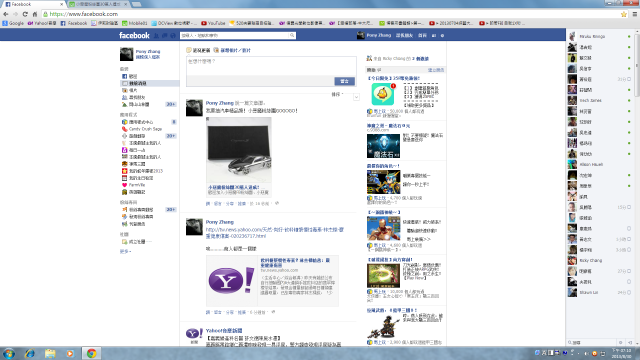Open a new tab with the new-tab button
The width and height of the screenshot is (640, 360).
pyautogui.click(x=137, y=4)
